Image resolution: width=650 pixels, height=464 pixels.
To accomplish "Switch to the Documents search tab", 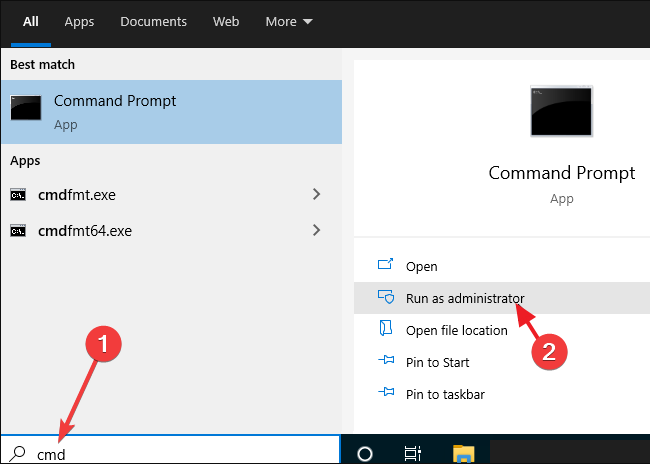I will tap(153, 21).
